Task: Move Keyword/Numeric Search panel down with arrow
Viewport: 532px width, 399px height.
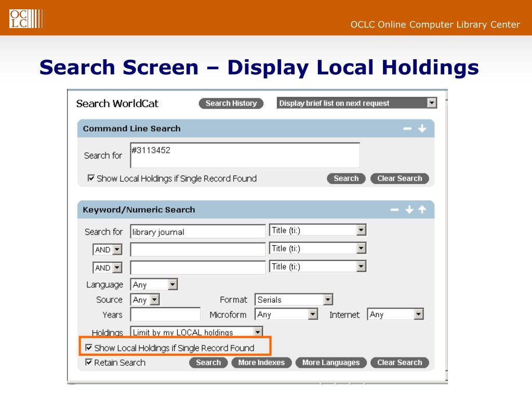Action: coord(409,209)
